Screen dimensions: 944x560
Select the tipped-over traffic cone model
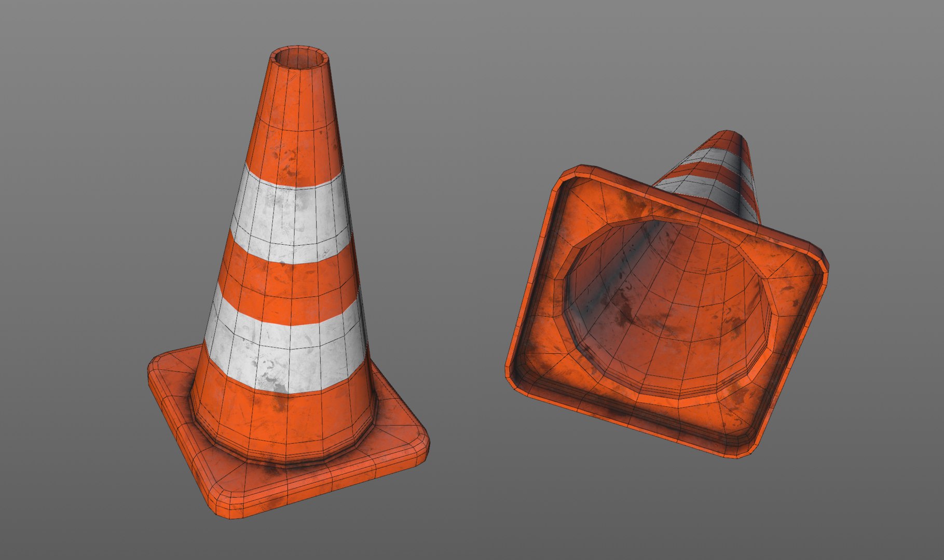666,294
